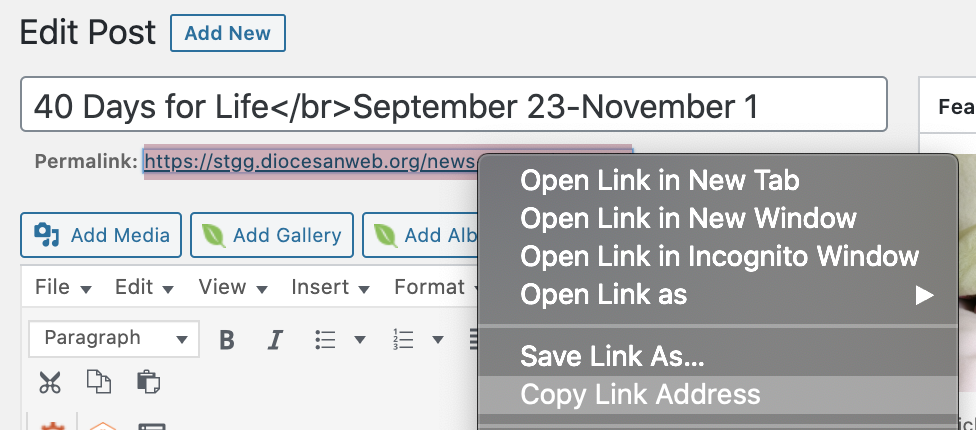976x430 pixels.
Task: Click the Add Gallery button
Action: point(272,236)
